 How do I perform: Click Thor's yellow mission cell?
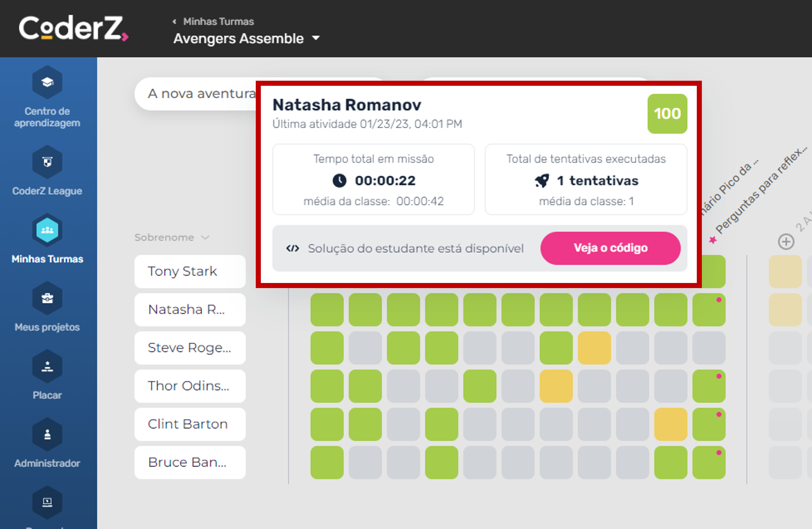[x=556, y=386]
